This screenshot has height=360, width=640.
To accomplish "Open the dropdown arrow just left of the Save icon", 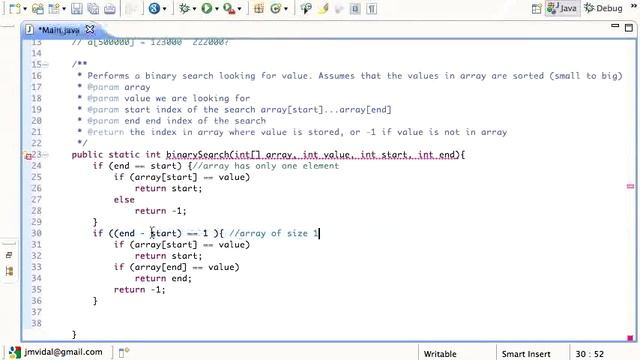I will coord(64,9).
